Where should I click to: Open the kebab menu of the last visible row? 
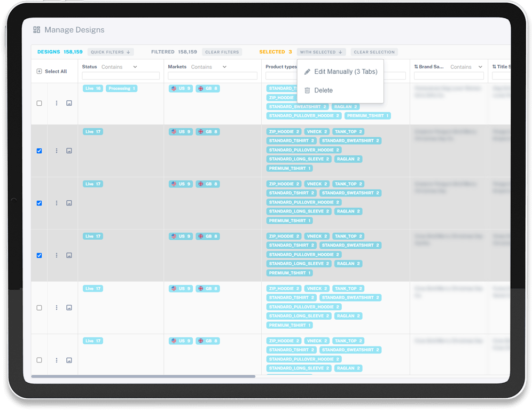click(57, 360)
